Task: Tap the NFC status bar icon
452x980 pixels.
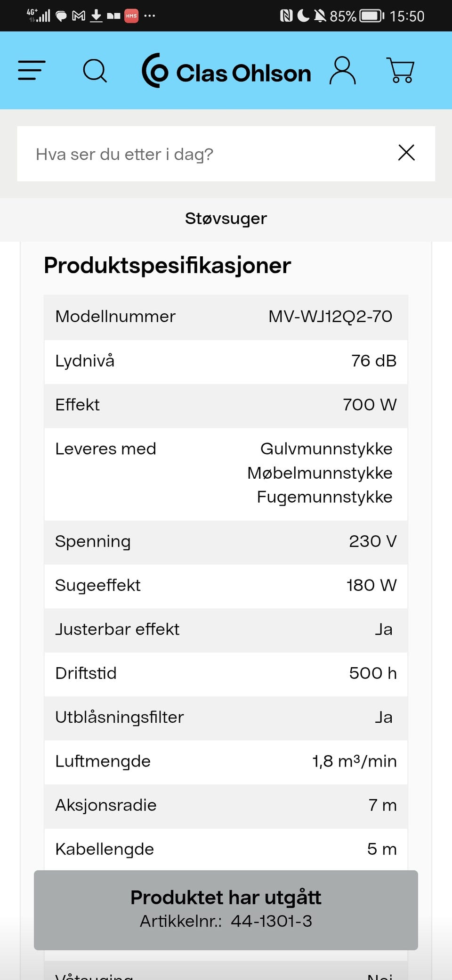Action: click(286, 16)
